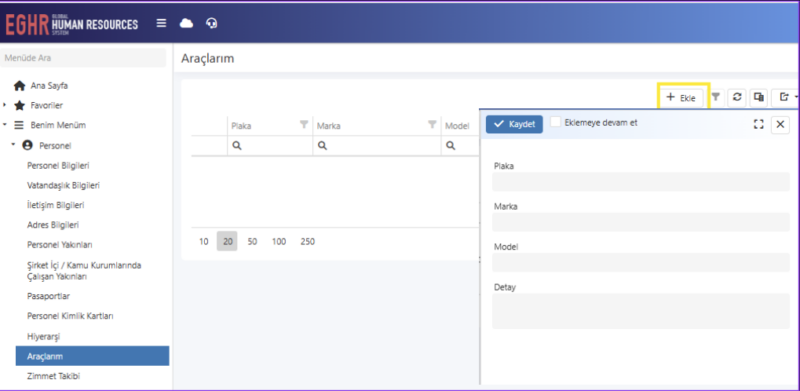The height and width of the screenshot is (391, 800).
Task: Focus the Menüde Ara search box
Action: click(x=83, y=58)
